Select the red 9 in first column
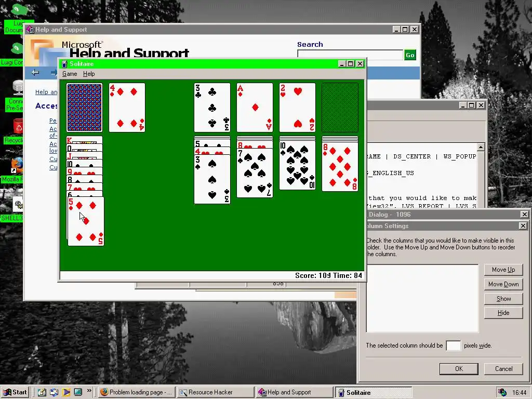This screenshot has width=532, height=399. (85, 171)
